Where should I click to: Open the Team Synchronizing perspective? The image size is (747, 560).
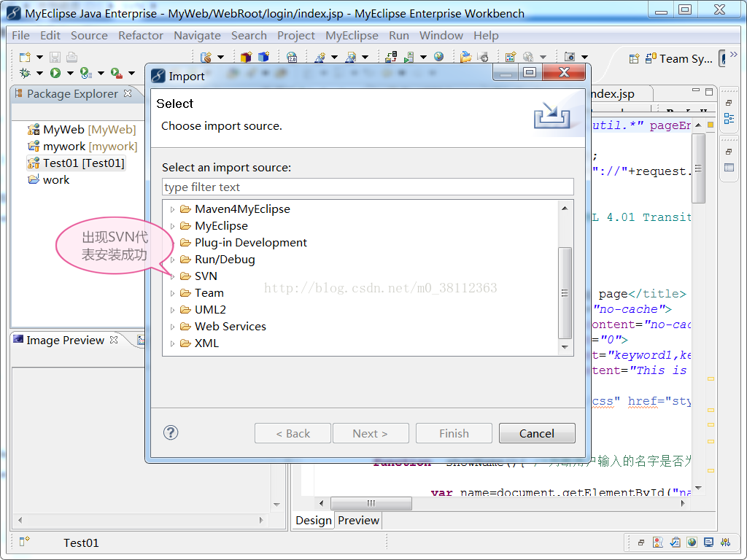point(679,59)
